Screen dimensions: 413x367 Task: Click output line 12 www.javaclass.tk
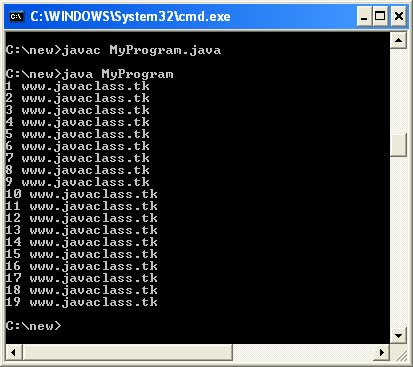82,218
